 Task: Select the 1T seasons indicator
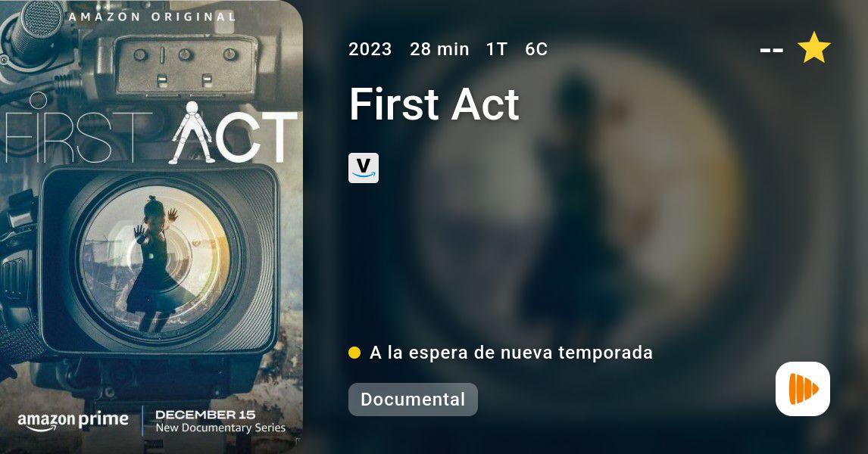click(x=497, y=49)
